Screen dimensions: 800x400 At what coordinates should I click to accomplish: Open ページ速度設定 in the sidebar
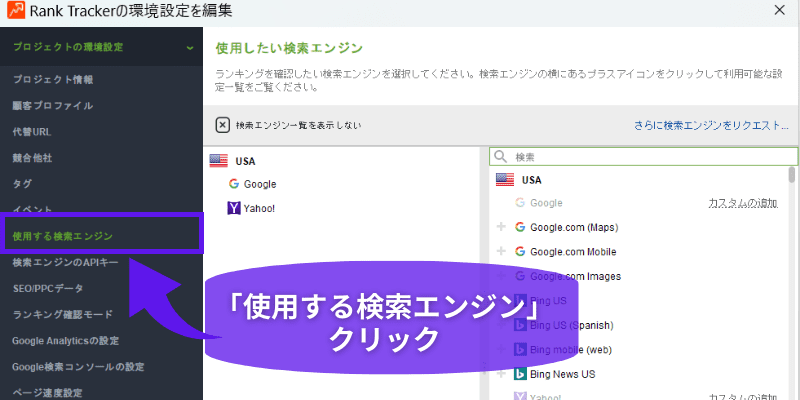(47, 393)
